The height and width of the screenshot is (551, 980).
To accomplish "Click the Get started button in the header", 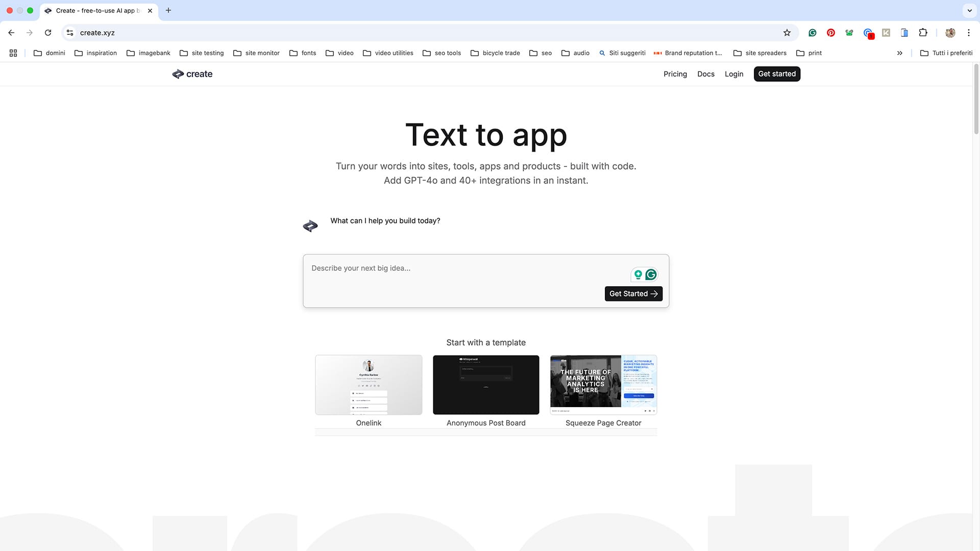I will pyautogui.click(x=776, y=74).
